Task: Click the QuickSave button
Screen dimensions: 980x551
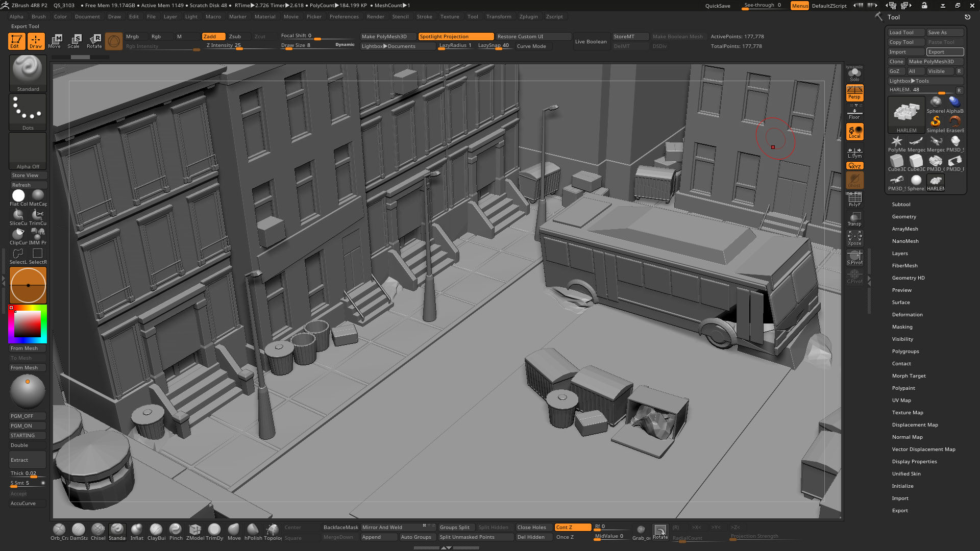Action: click(718, 6)
